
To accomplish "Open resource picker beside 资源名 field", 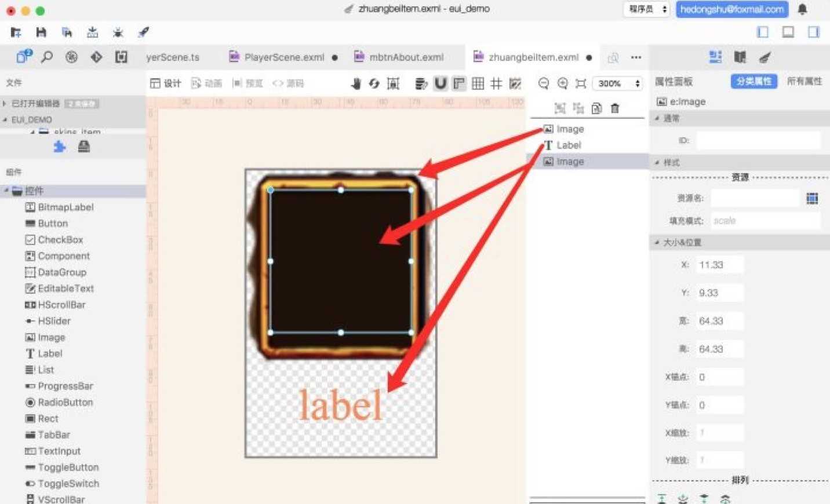I will point(812,199).
